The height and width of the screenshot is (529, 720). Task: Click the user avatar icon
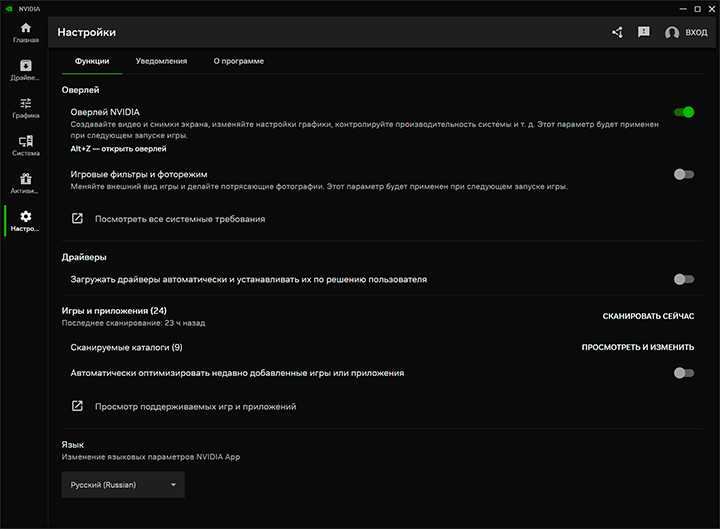tap(672, 33)
